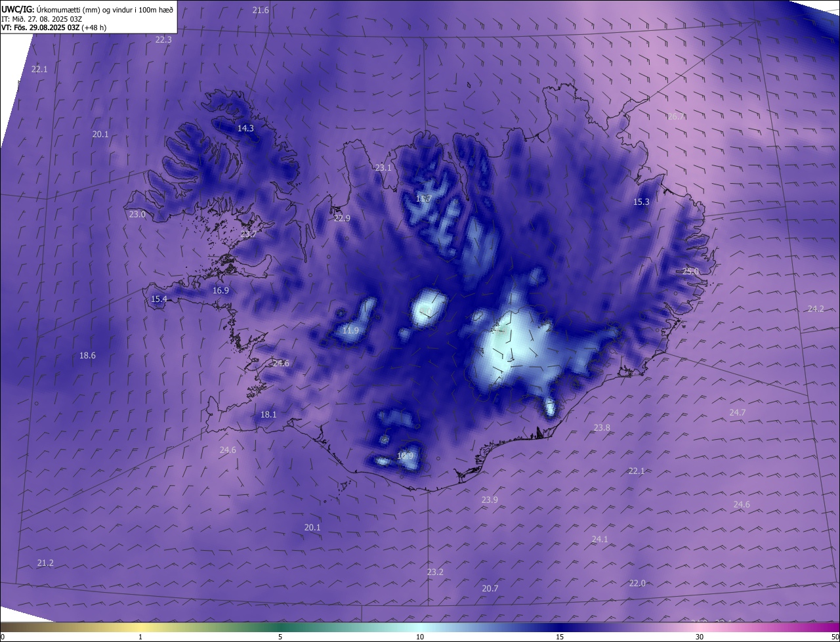The height and width of the screenshot is (642, 840).
Task: Click the color scale legend bar
Action: point(420,627)
